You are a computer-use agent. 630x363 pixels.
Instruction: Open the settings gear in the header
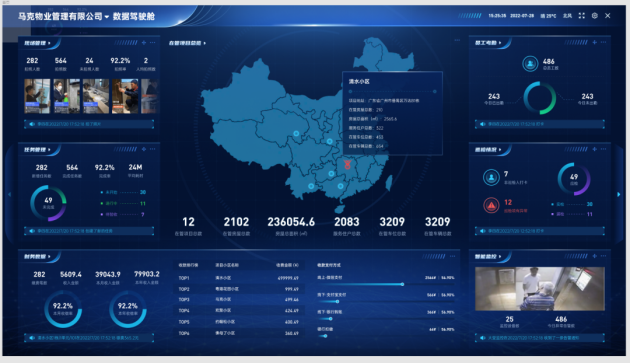[595, 16]
